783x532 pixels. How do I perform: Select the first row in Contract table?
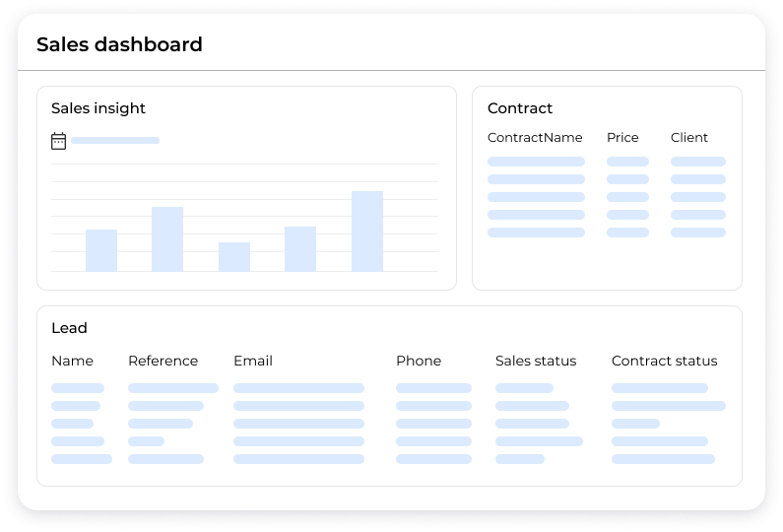pyautogui.click(x=536, y=162)
